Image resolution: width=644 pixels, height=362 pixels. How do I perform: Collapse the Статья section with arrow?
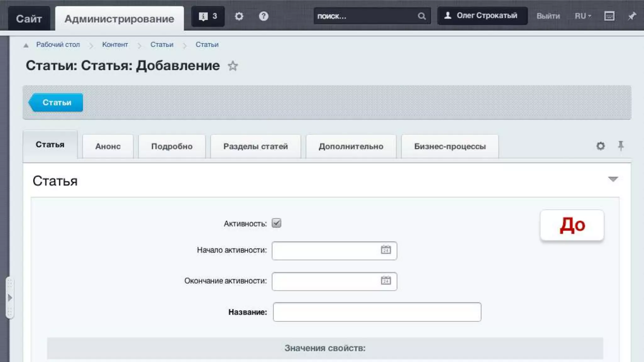coord(613,179)
